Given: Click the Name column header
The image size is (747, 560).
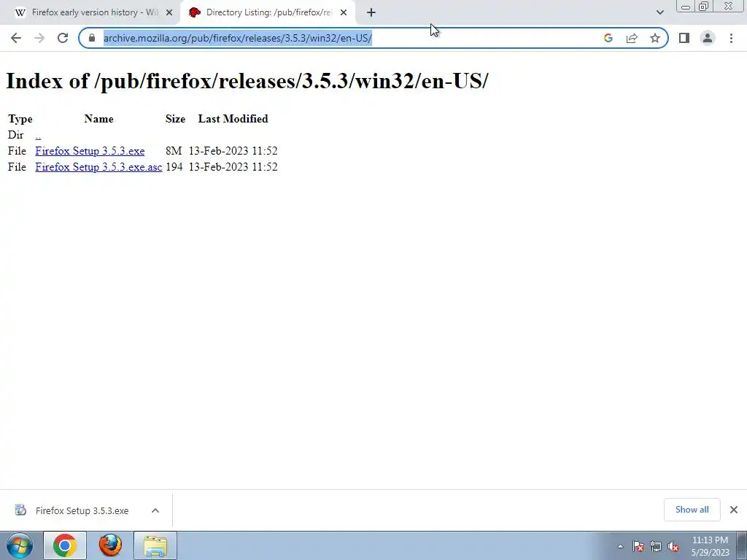Looking at the screenshot, I should click(x=98, y=119).
